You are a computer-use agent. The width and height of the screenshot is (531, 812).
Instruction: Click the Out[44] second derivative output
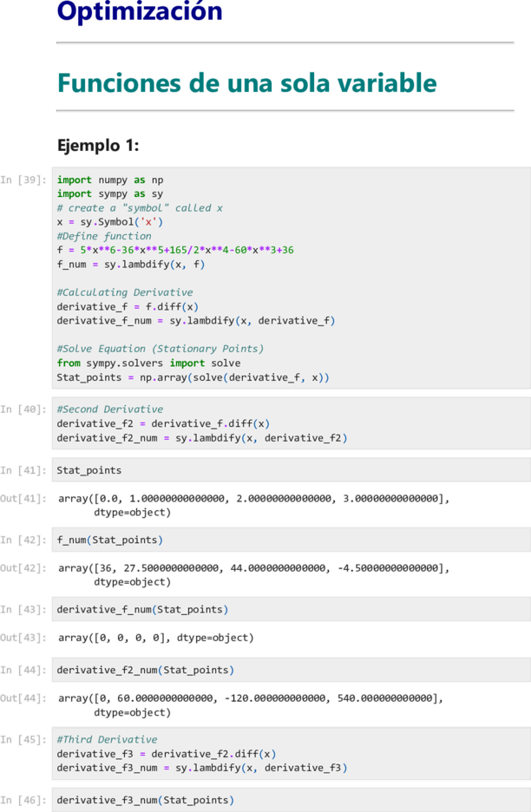pyautogui.click(x=251, y=704)
